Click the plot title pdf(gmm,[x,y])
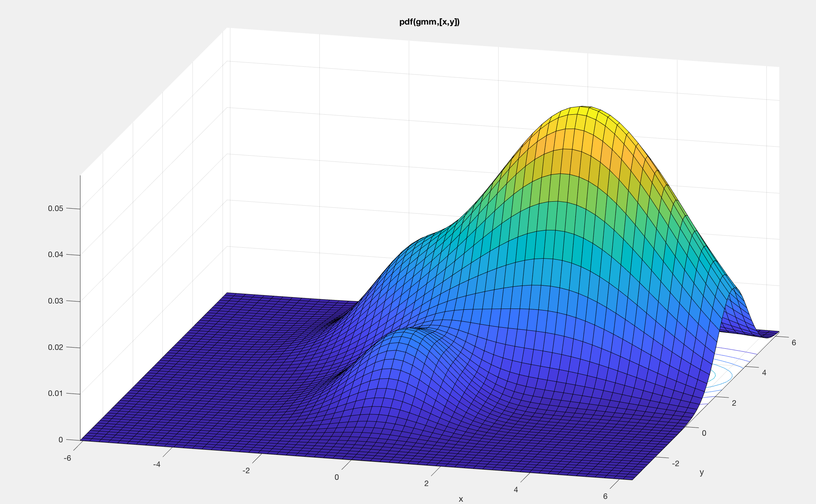This screenshot has height=504, width=816. (429, 22)
